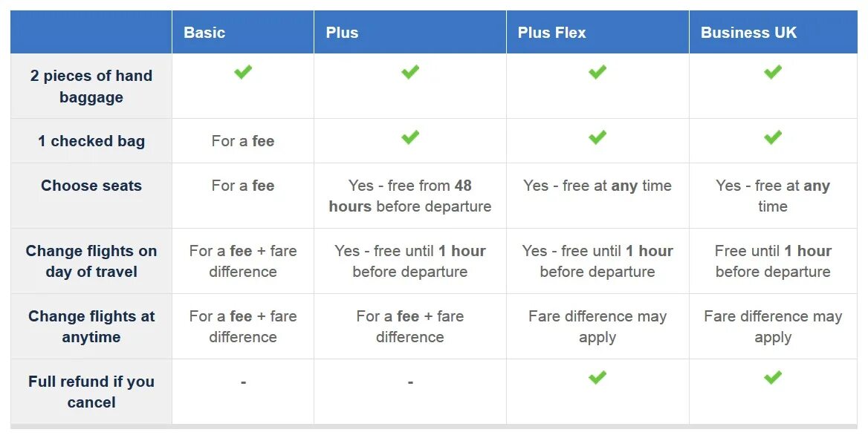Click the Business UK full refund checkmark
Image resolution: width=868 pixels, height=438 pixels.
[x=773, y=378]
